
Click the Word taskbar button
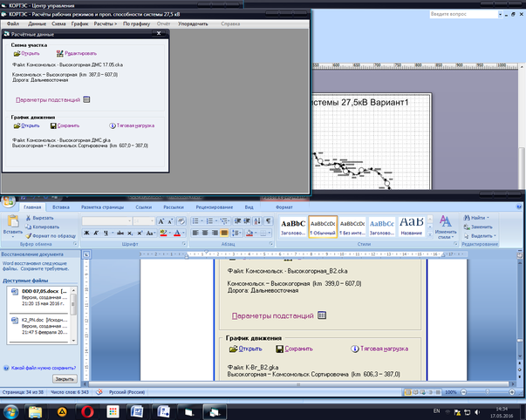137,411
